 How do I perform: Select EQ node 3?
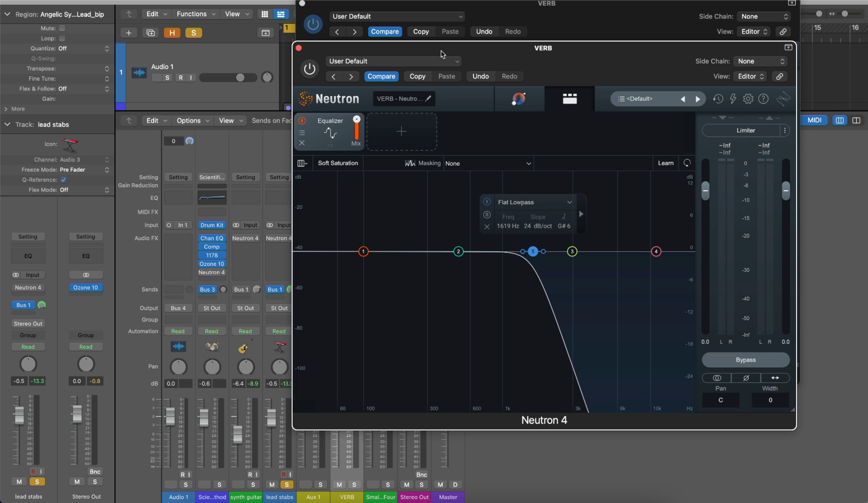572,251
